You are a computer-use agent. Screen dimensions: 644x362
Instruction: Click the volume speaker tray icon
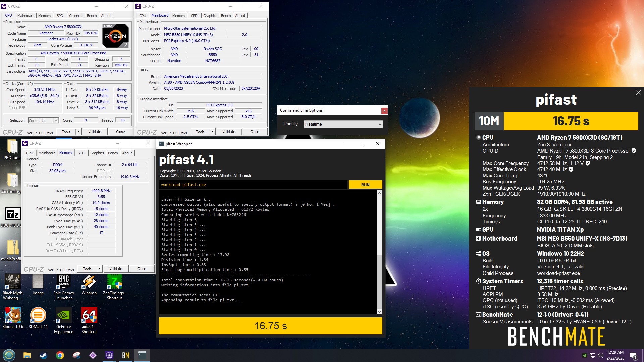tap(601, 355)
